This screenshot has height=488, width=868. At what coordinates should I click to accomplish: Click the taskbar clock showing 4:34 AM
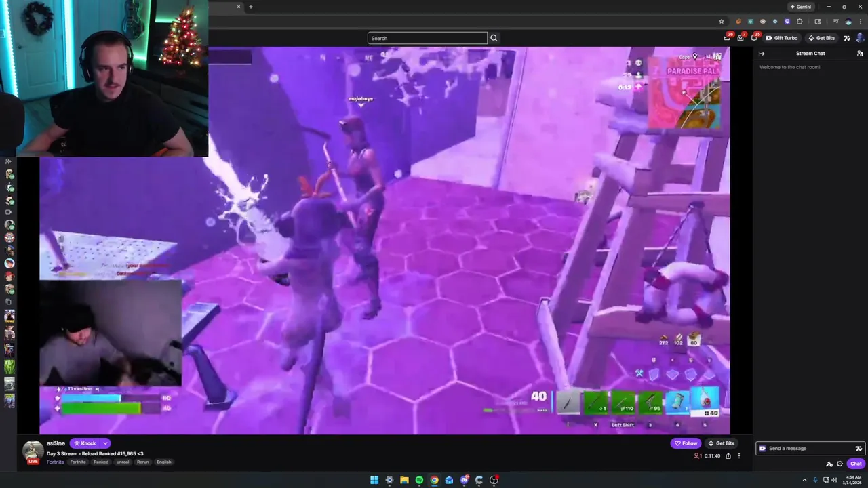point(853,480)
